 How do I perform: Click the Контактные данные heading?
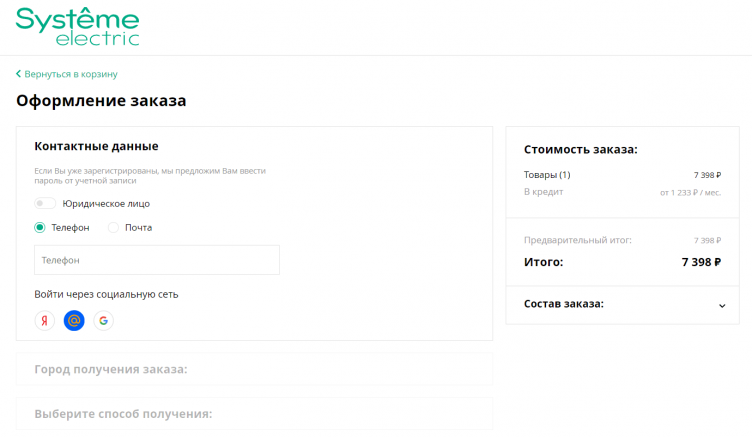pos(96,146)
